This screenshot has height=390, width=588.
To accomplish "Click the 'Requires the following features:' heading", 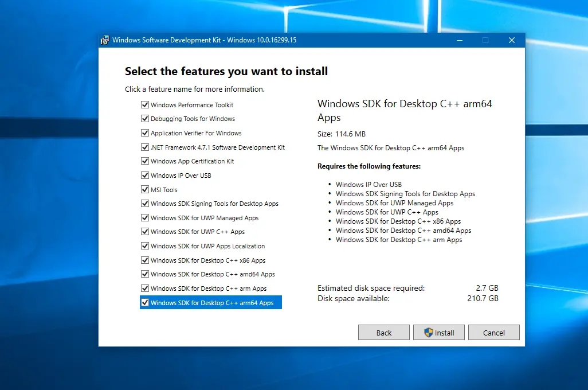I will (369, 166).
